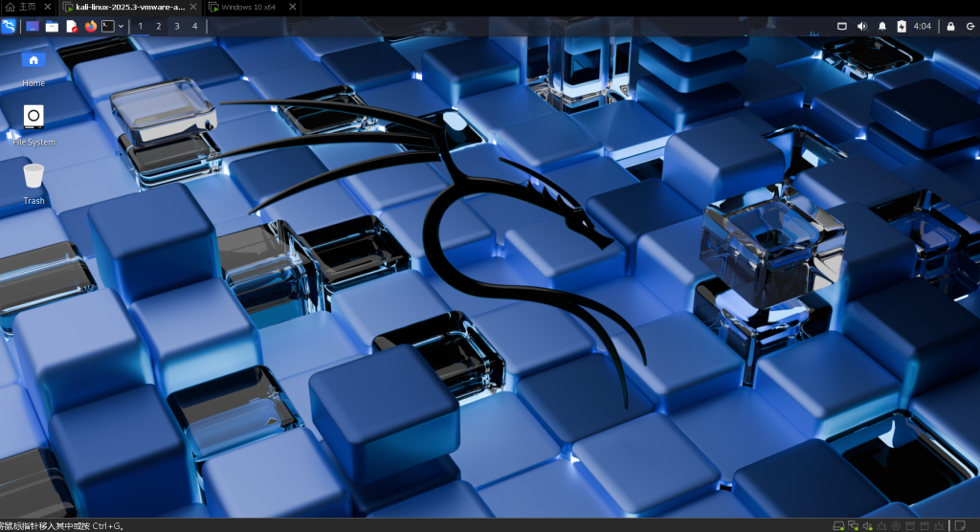980x532 pixels.
Task: Open the Kali applications menu
Action: click(10, 26)
